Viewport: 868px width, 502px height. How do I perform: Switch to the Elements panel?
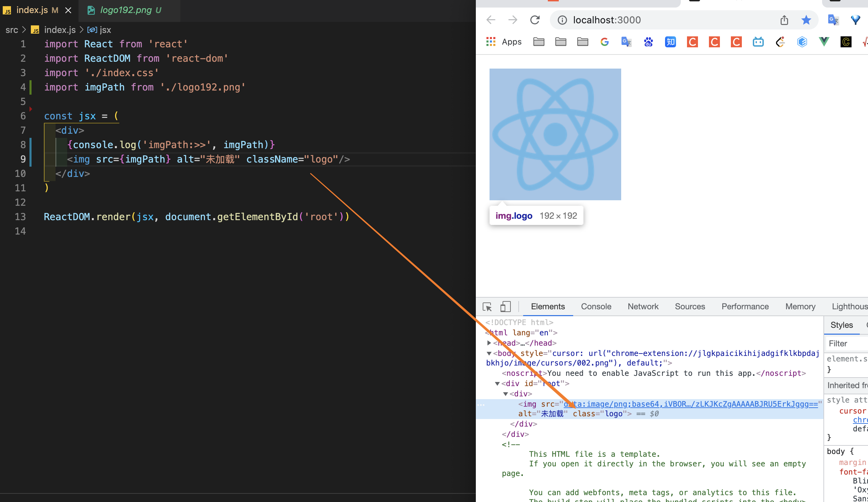[x=548, y=307]
